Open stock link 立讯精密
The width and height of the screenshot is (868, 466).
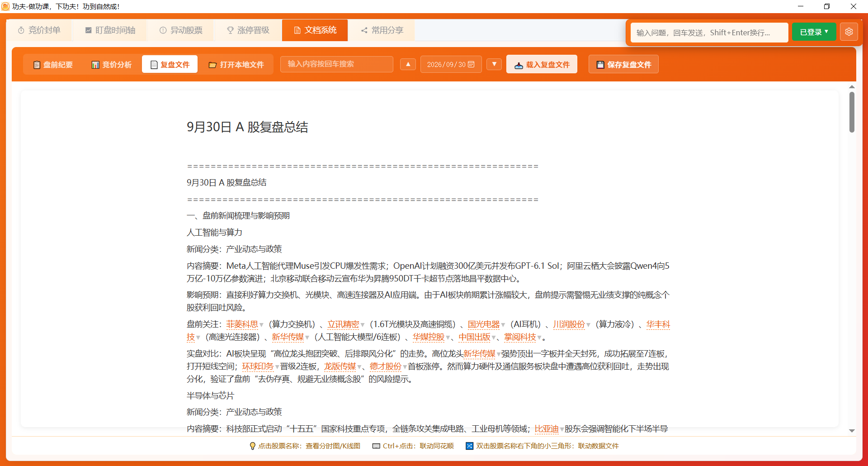344,324
